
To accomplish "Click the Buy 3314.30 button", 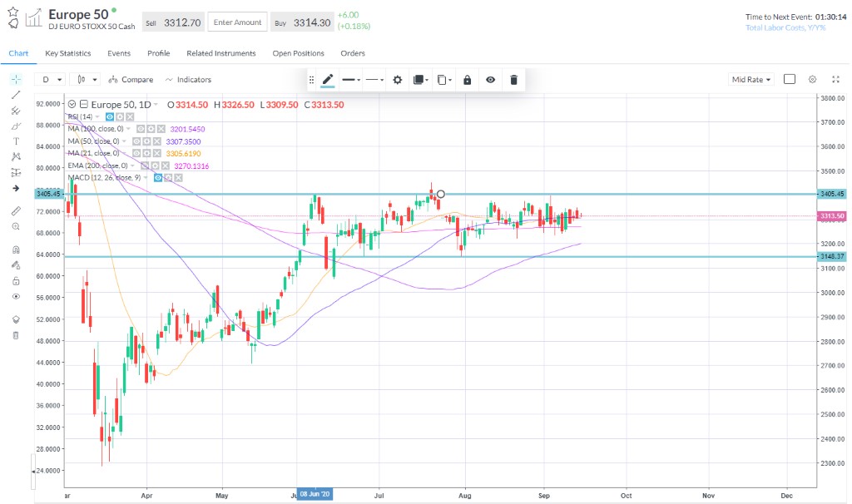I will [x=302, y=22].
